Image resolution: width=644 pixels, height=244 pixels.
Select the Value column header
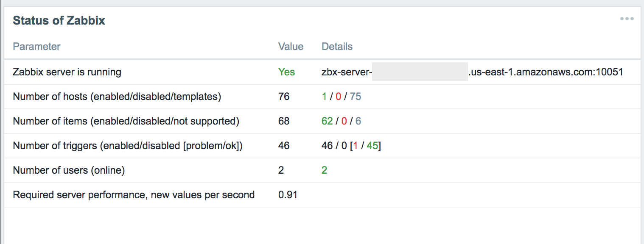[291, 47]
